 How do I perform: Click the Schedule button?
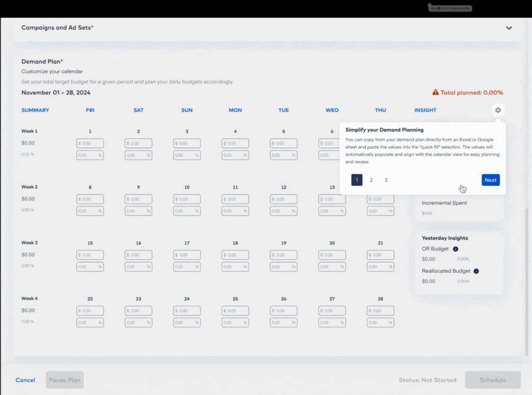[x=493, y=380]
